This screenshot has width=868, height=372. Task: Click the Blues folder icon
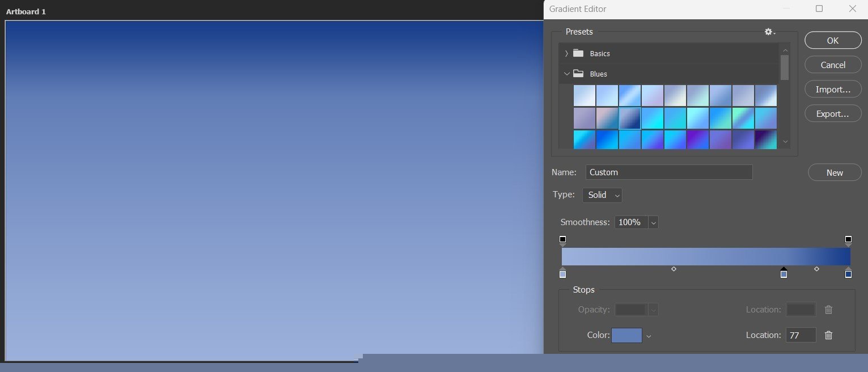tap(578, 74)
